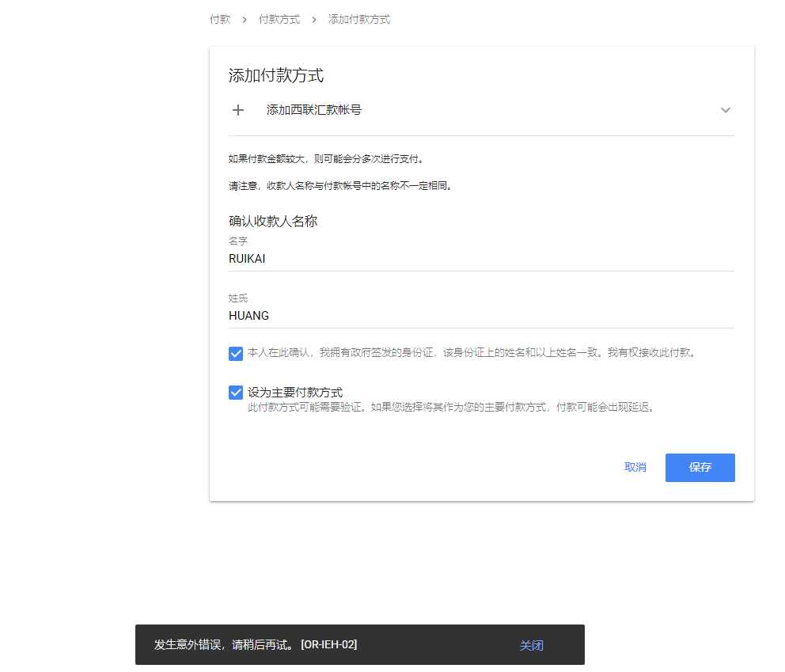Click the [OR-IEH-02] error snackbar message

tap(255, 644)
